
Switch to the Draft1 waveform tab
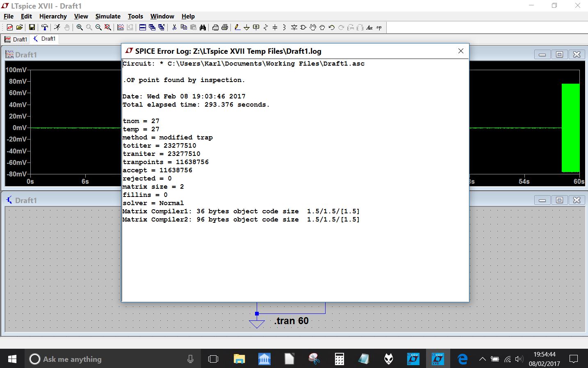click(16, 39)
